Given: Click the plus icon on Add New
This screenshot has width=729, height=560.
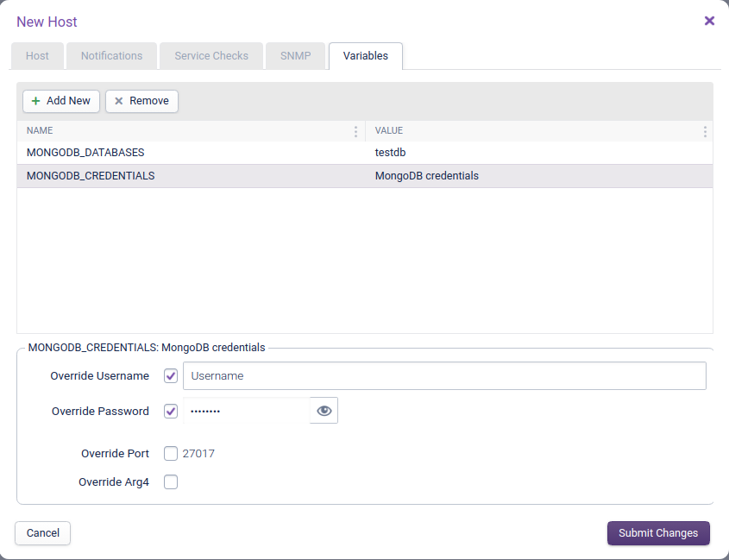Looking at the screenshot, I should click(35, 101).
